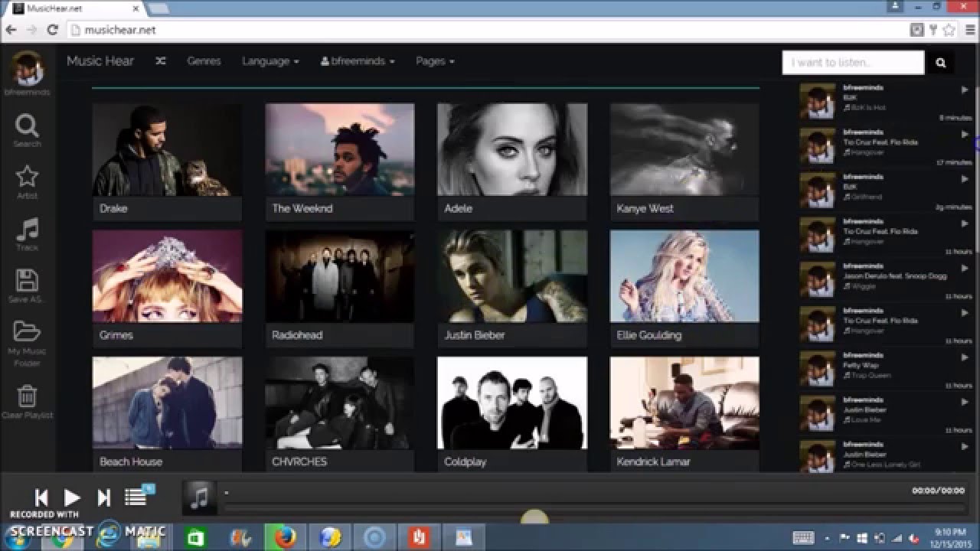
Task: Start playback with the play button
Action: point(72,498)
